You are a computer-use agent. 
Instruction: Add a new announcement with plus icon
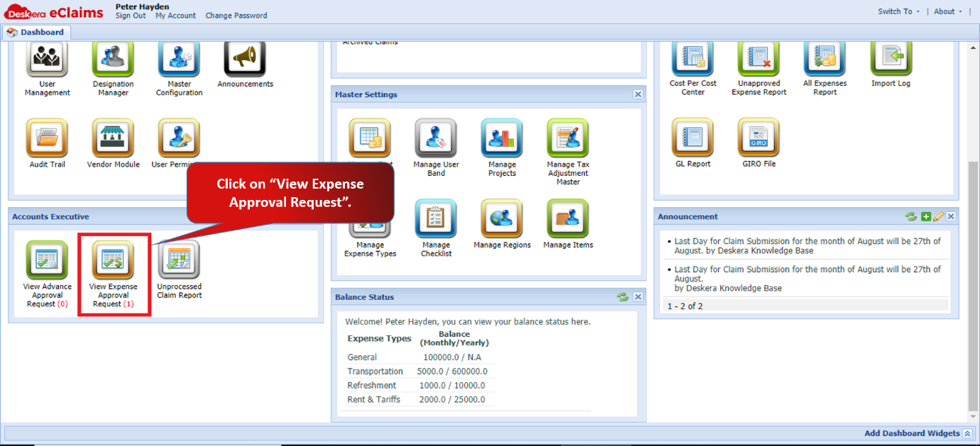pos(925,217)
